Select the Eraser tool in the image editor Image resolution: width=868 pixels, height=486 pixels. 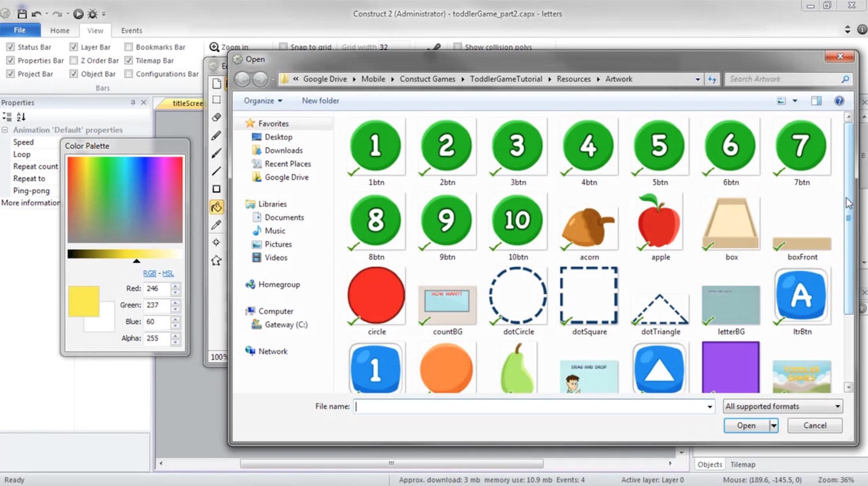click(216, 117)
